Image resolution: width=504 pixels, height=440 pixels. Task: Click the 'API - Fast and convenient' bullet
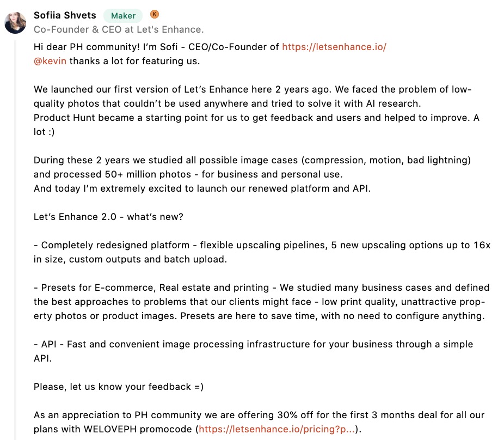tap(253, 351)
